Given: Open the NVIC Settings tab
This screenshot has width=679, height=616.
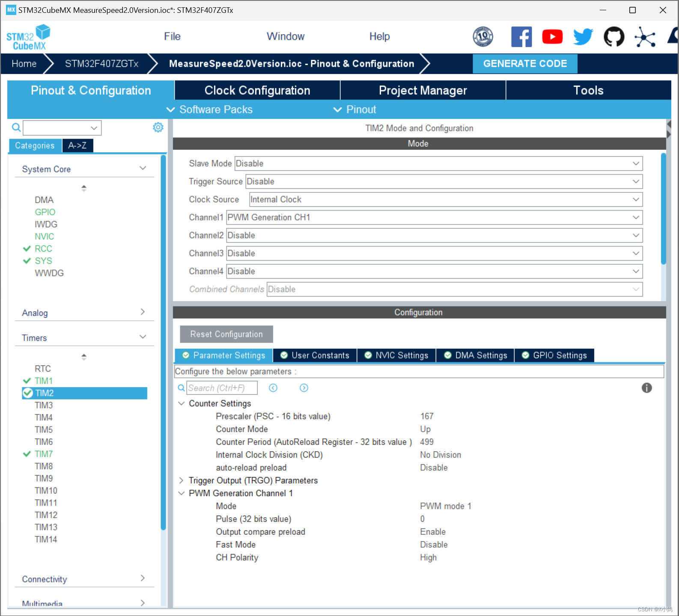Looking at the screenshot, I should 396,355.
